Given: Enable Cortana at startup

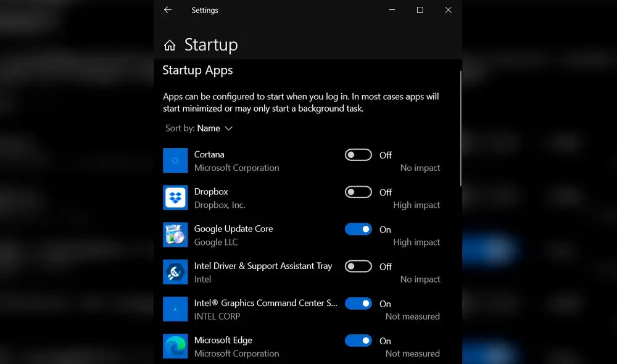Looking at the screenshot, I should pos(358,155).
